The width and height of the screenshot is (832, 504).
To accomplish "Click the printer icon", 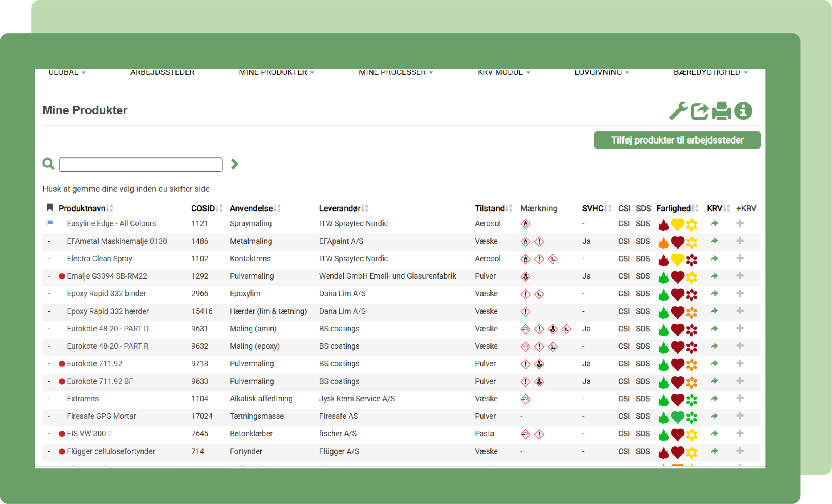I will pyautogui.click(x=721, y=111).
